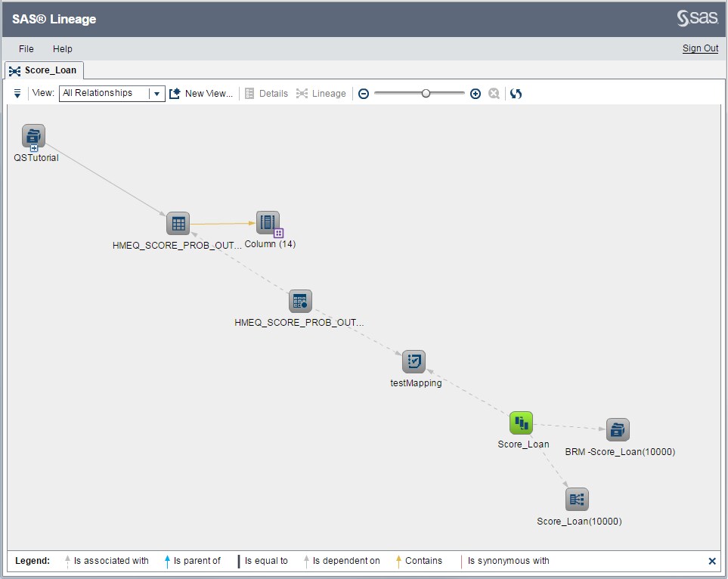Click the HMEQ_SCORE_PROB_OUT table icon

pyautogui.click(x=178, y=223)
